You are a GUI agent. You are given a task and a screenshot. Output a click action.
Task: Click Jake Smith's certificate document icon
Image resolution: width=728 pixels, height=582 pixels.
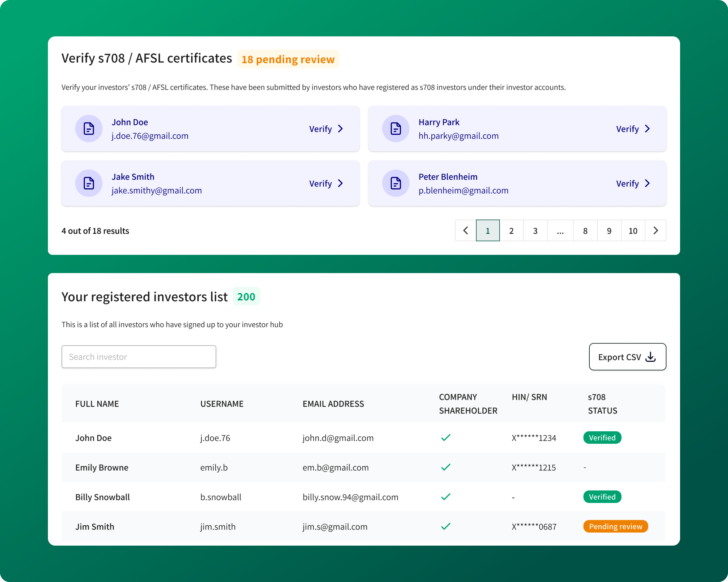point(89,183)
